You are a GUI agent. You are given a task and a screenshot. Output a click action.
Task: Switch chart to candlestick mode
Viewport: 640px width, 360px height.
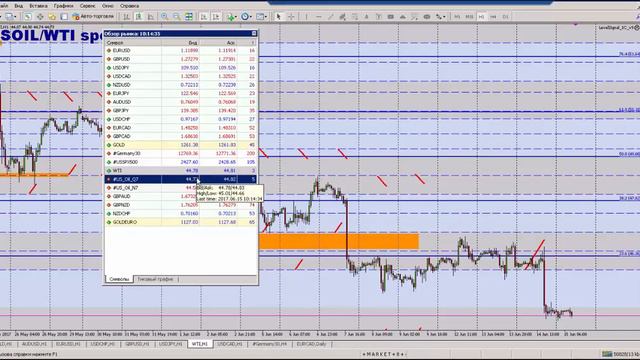(x=139, y=16)
